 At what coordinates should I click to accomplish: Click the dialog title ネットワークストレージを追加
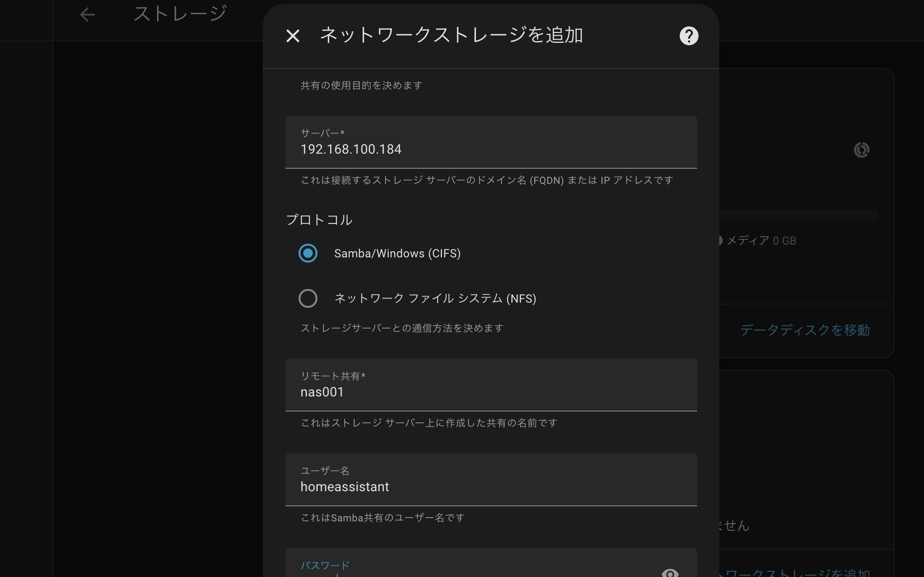pos(451,35)
